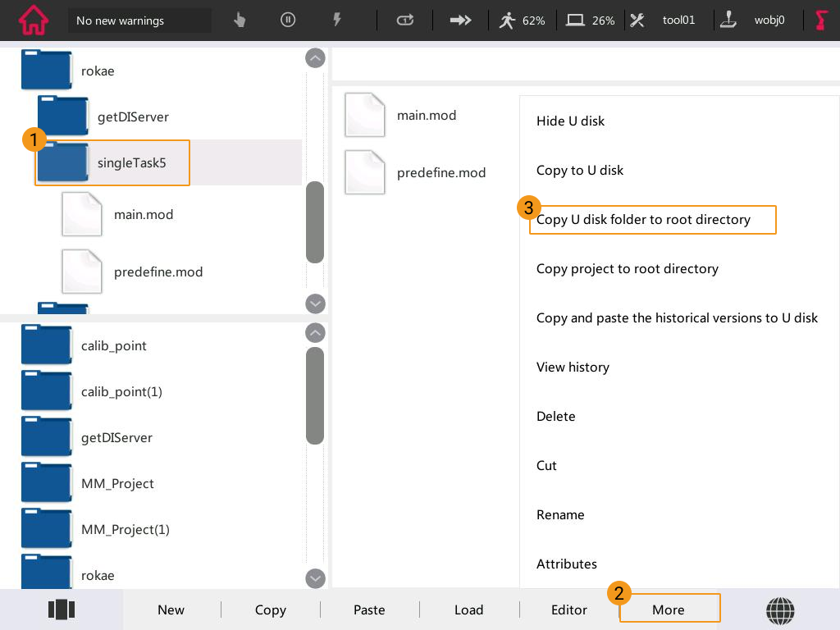Go to the Home screen
840x630 pixels.
pos(34,20)
